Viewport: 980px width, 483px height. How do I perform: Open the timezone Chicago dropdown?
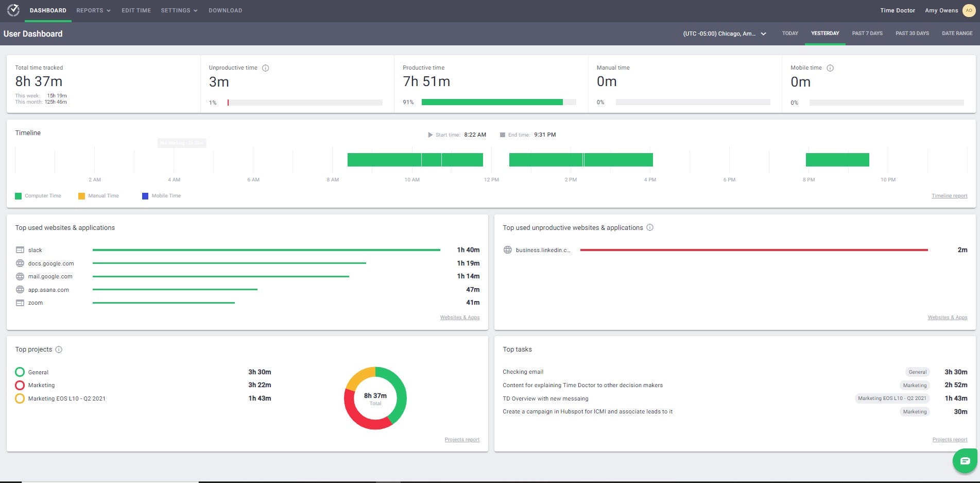tap(725, 34)
